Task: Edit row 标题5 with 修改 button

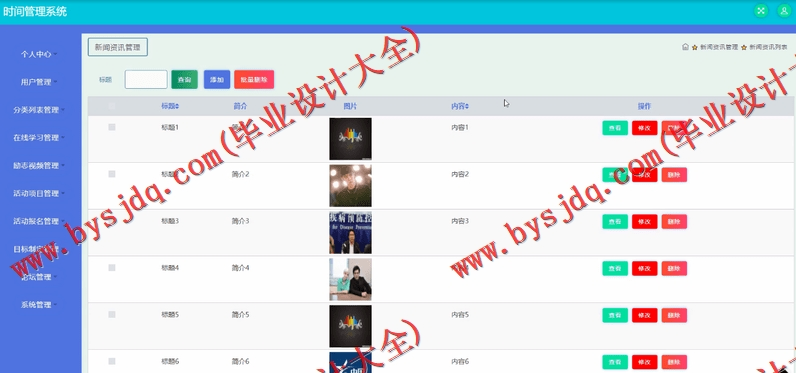Action: [x=644, y=315]
